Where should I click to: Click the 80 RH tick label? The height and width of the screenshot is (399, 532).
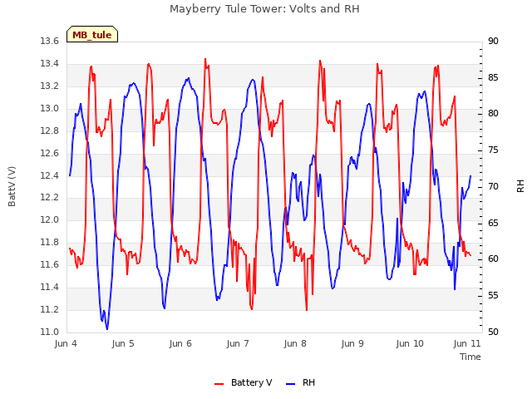point(493,114)
